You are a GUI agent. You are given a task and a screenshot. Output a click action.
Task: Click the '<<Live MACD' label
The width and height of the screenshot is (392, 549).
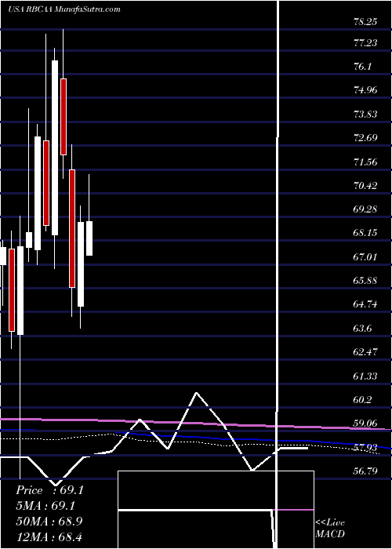point(330,529)
